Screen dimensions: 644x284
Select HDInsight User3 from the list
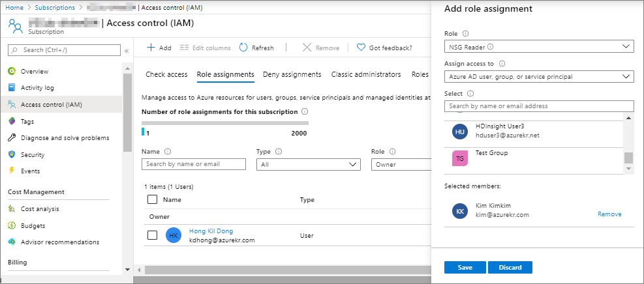click(534, 134)
